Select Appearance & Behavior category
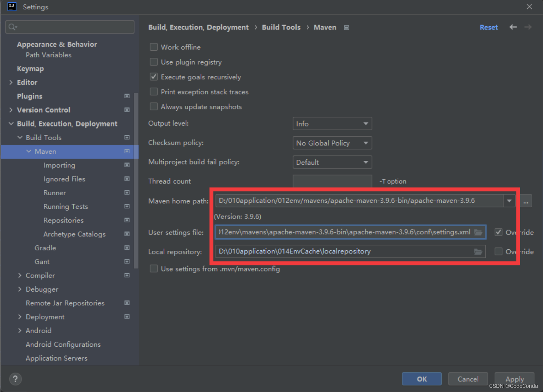Screen dimensions: 544x392 pyautogui.click(x=57, y=44)
